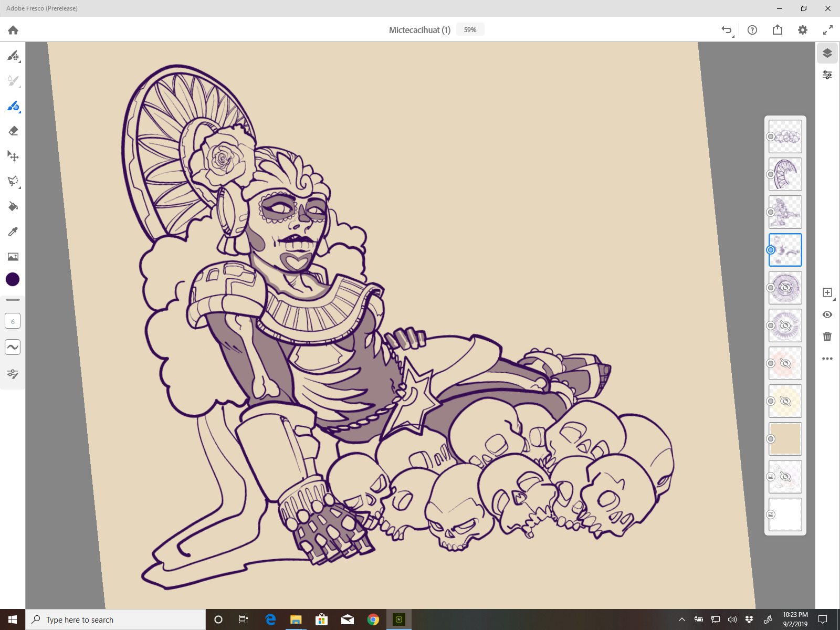Show hidden system tray icons

point(682,619)
